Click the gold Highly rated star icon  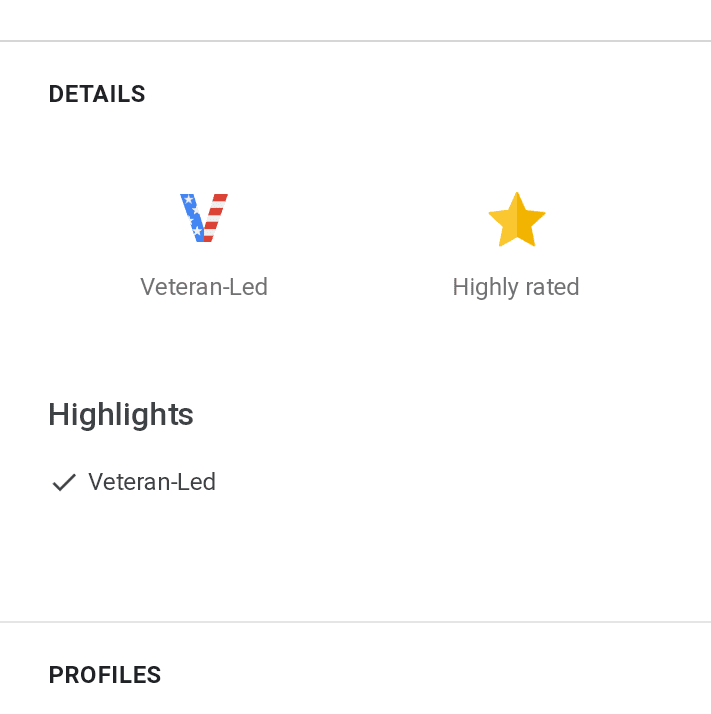click(516, 220)
